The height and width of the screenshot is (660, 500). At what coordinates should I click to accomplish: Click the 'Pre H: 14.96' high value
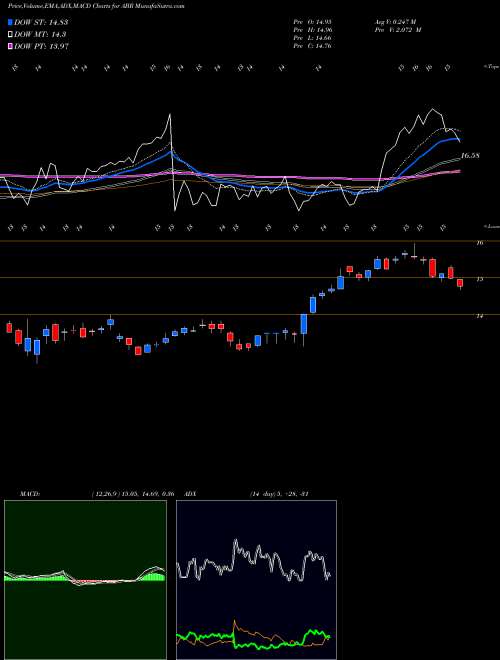tap(313, 29)
